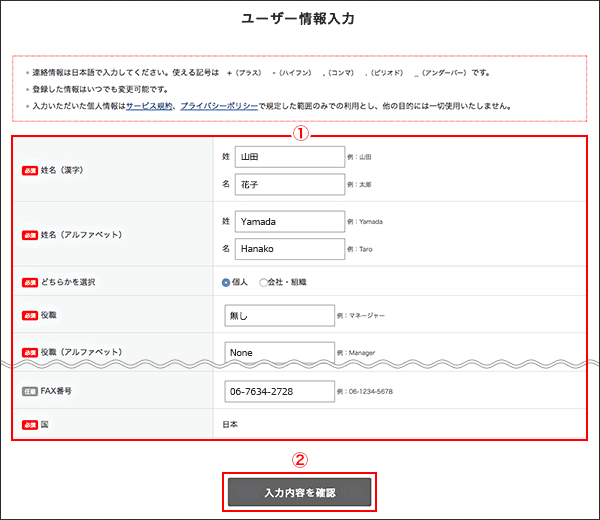Screen dimensions: 600x520
Task: Click the 必須 badge beside 姓名（漢字）
Action: coord(28,170)
